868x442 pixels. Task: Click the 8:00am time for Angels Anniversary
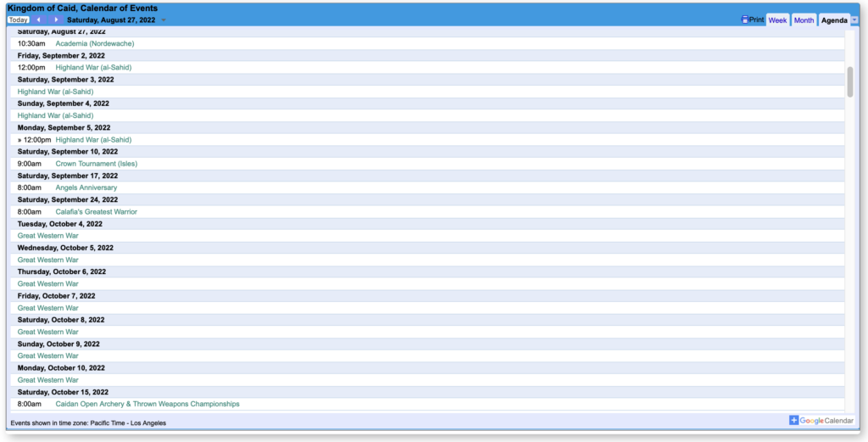point(30,187)
